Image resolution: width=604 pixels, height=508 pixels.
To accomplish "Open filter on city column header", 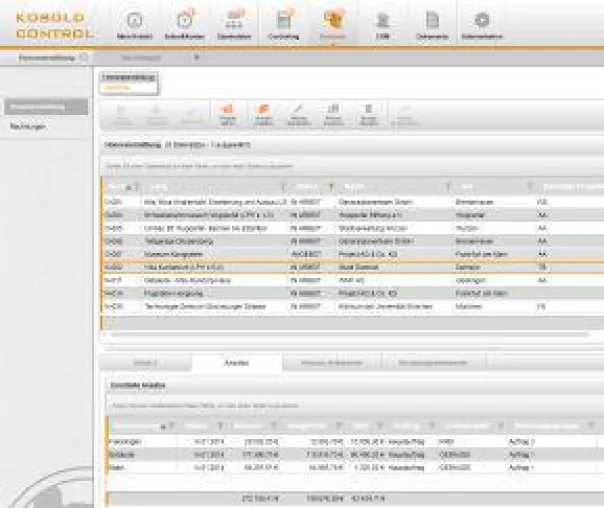I will tap(530, 187).
